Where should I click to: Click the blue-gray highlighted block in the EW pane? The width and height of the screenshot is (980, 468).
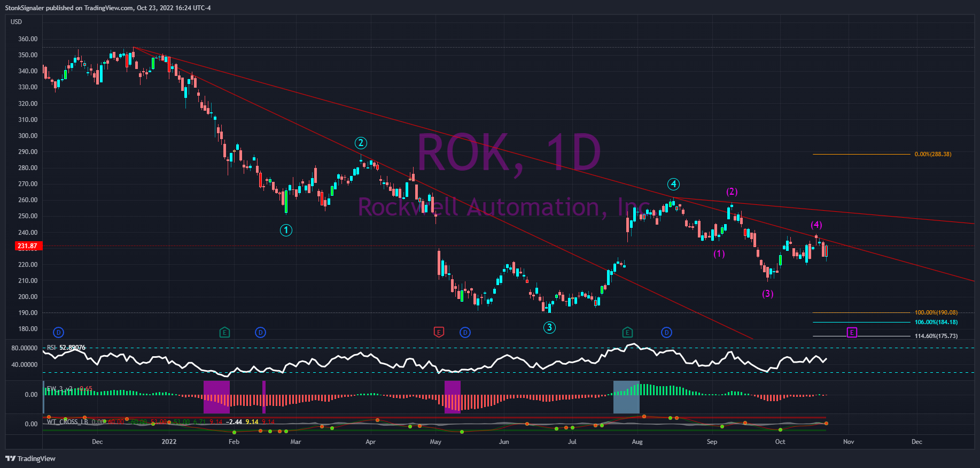(626, 397)
